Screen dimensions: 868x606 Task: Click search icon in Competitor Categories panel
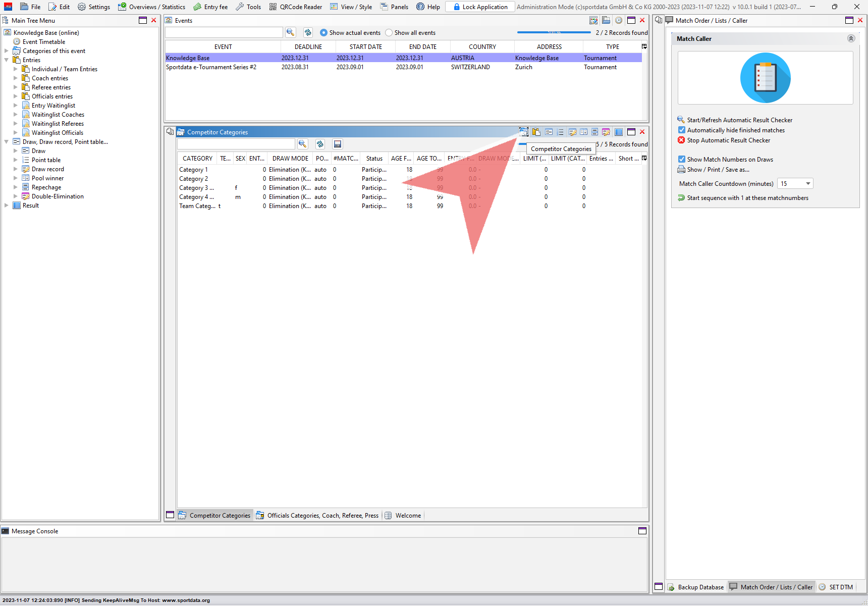pyautogui.click(x=302, y=144)
